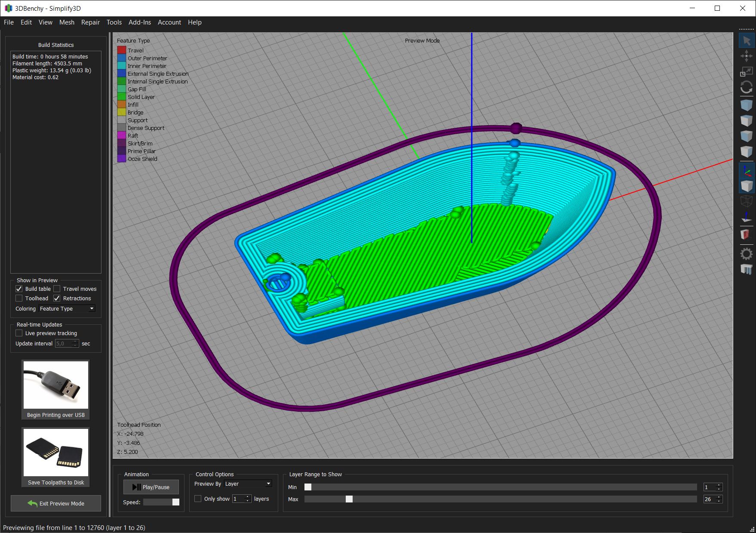Open the customize support structures tool
Image resolution: width=756 pixels, height=533 pixels.
click(x=746, y=269)
